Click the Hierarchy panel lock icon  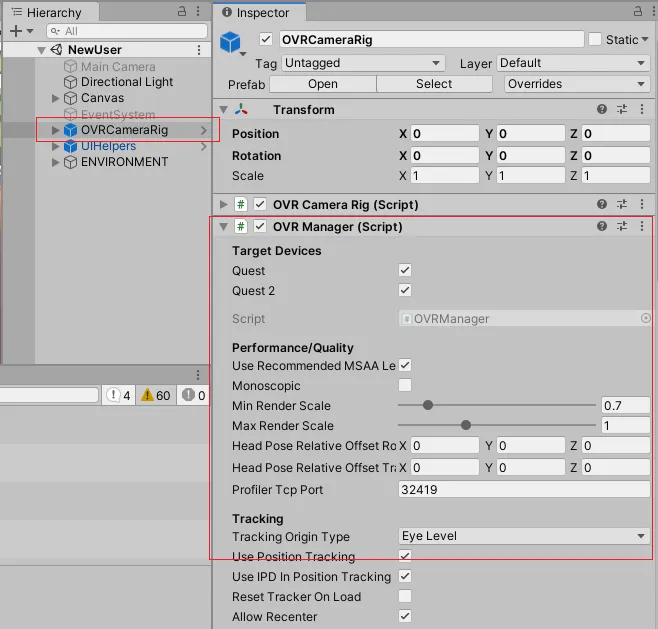182,11
